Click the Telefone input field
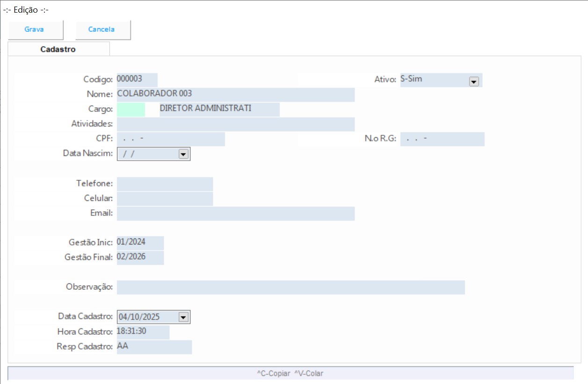588x384 pixels. click(x=165, y=184)
